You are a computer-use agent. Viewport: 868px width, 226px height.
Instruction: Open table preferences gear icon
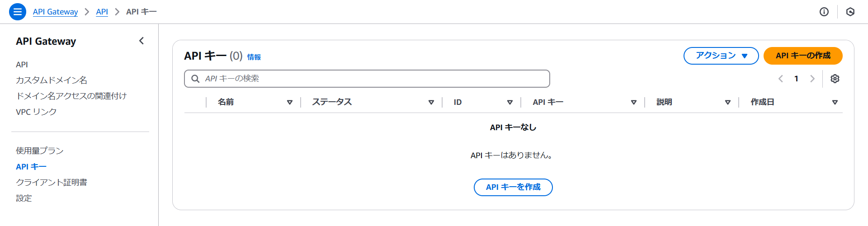pyautogui.click(x=835, y=79)
